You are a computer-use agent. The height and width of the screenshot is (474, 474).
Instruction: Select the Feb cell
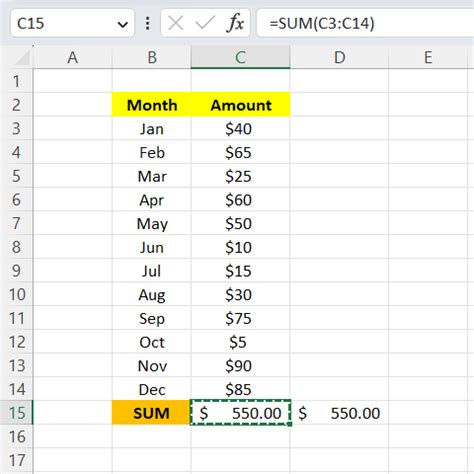[152, 152]
